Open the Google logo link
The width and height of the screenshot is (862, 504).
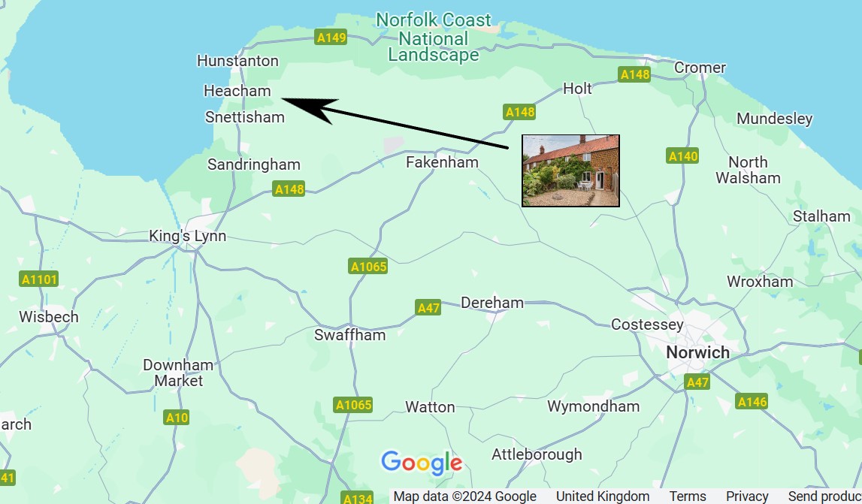pyautogui.click(x=422, y=463)
